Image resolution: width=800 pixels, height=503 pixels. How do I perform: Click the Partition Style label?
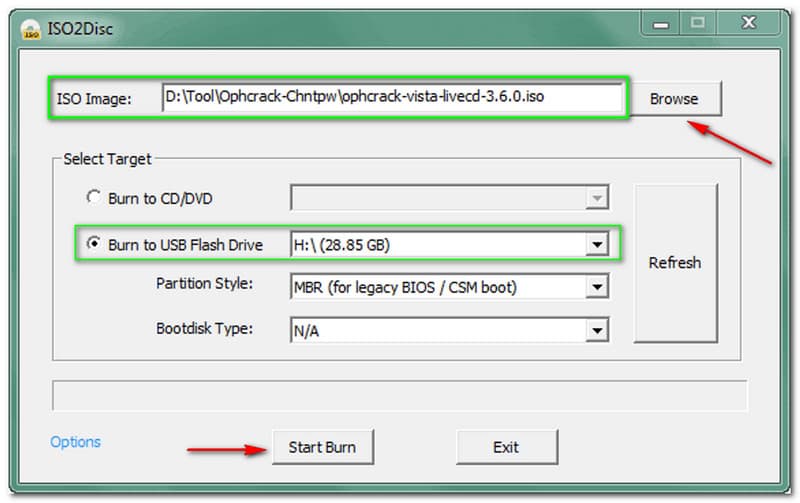pos(204,283)
